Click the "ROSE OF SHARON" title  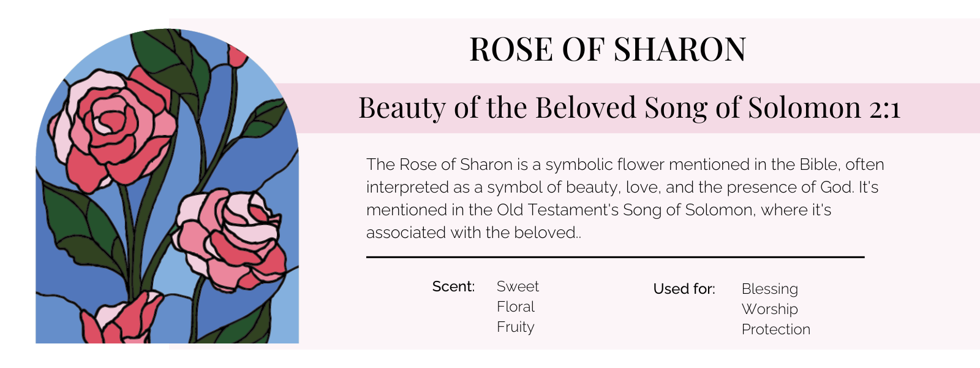tap(607, 50)
